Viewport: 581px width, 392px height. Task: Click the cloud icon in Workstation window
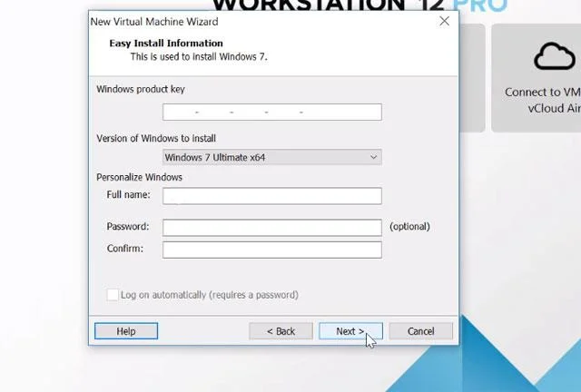(555, 56)
